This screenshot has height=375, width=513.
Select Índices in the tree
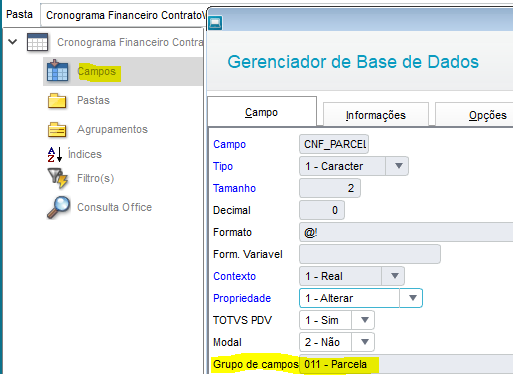point(85,154)
